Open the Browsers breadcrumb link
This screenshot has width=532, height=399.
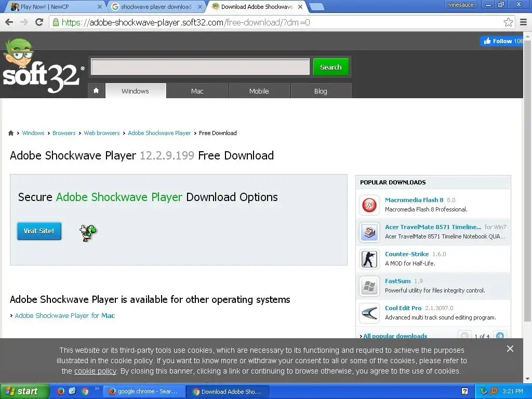tap(64, 133)
